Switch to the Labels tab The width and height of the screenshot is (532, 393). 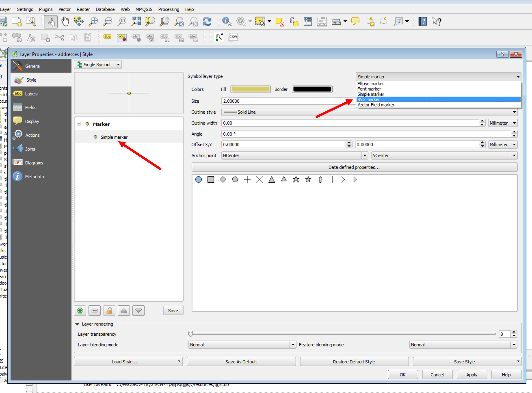coord(41,94)
